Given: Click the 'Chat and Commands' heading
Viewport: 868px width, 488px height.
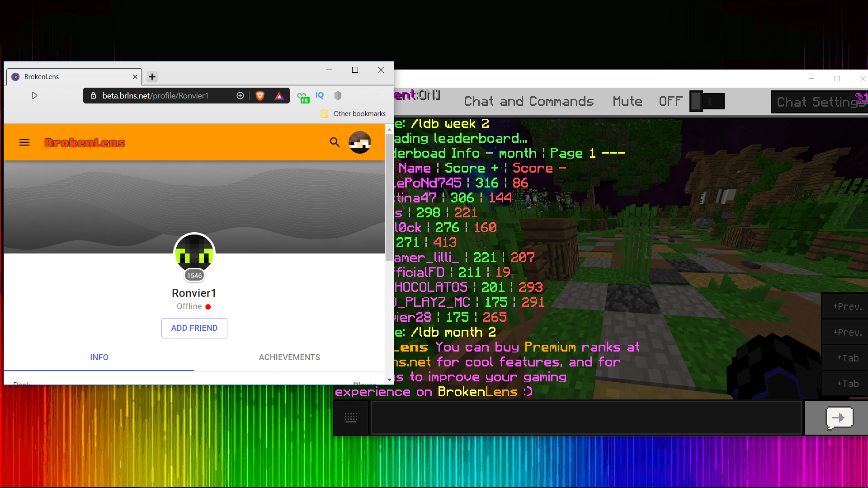Looking at the screenshot, I should pyautogui.click(x=529, y=101).
